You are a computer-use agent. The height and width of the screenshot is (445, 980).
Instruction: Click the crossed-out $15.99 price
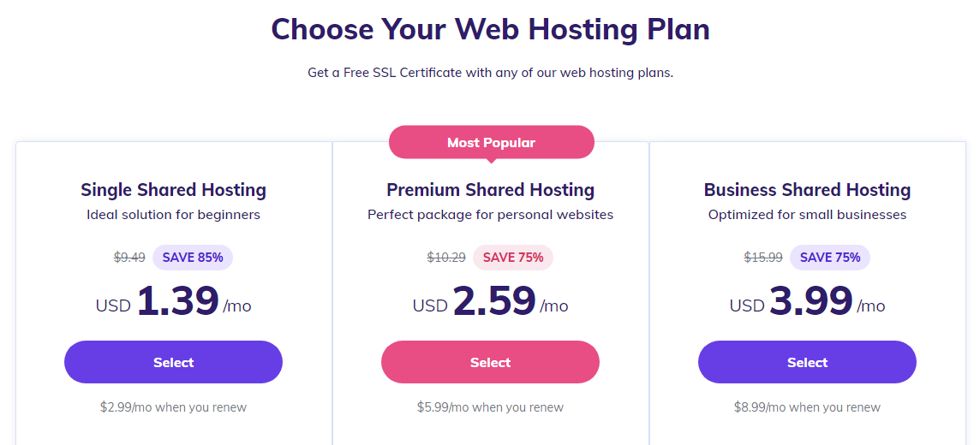pyautogui.click(x=763, y=257)
